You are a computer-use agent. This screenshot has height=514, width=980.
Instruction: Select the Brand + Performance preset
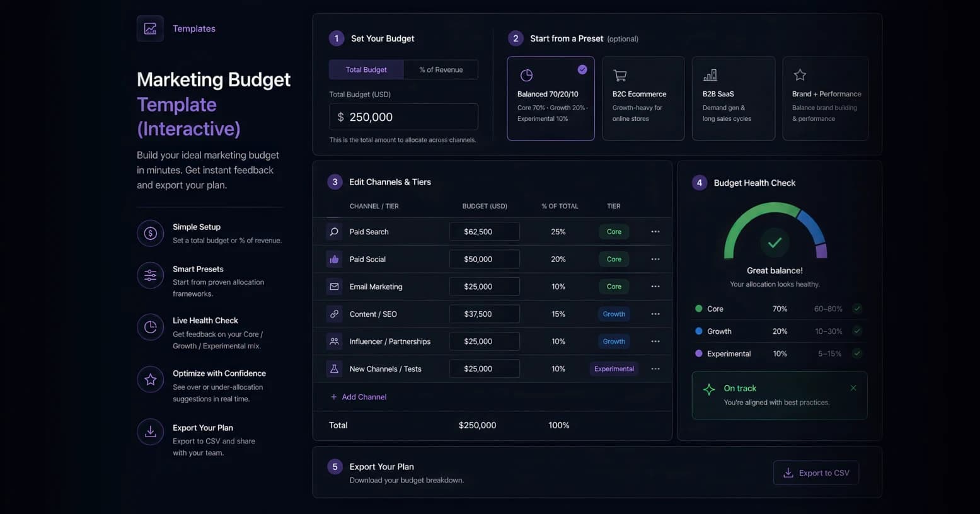[x=826, y=98]
